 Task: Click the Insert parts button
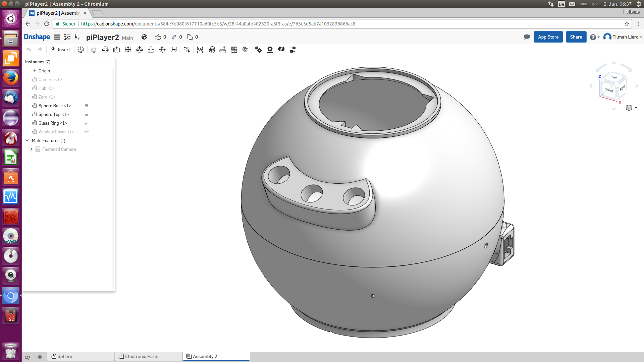pos(60,50)
